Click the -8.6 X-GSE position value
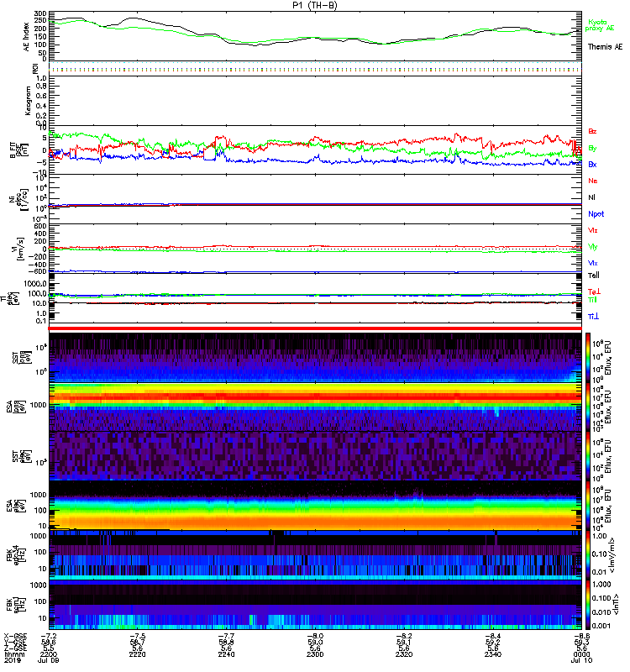 pyautogui.click(x=581, y=636)
